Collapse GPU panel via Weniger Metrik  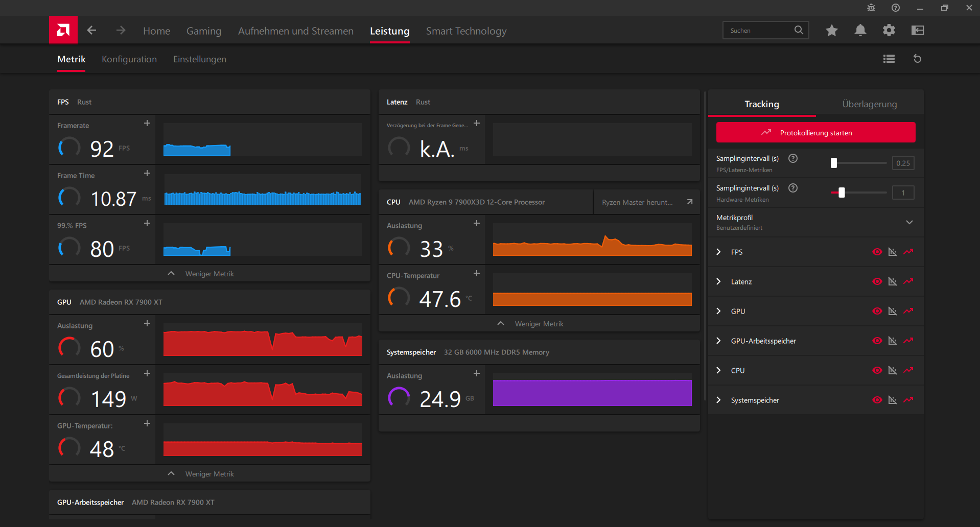pyautogui.click(x=209, y=474)
